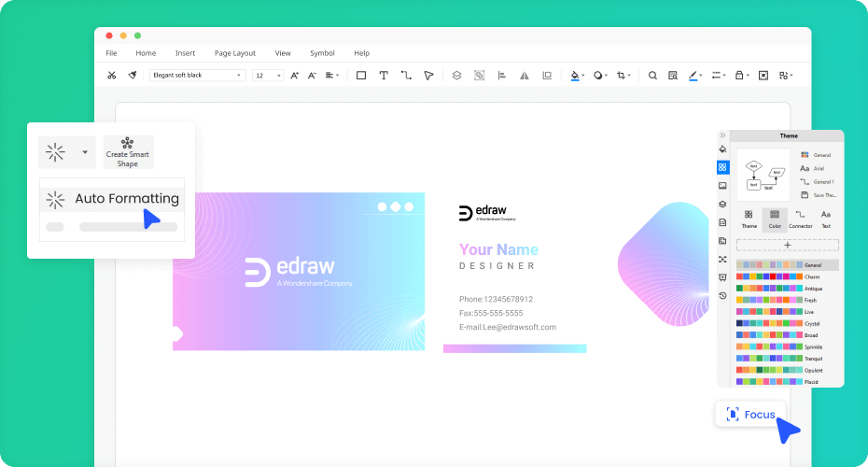Click the Cut scissors icon

pyautogui.click(x=112, y=76)
